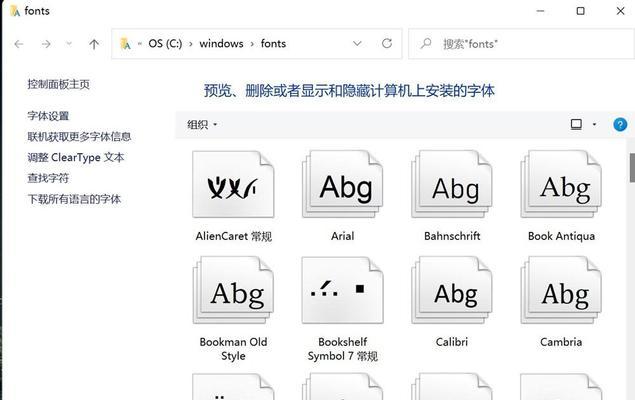Click the vertical scrollbar thumb
635x400 pixels.
point(632,168)
